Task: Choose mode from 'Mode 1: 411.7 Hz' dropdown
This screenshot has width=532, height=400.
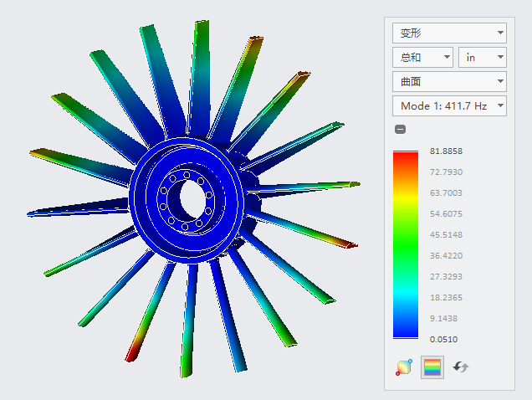Action: pos(449,105)
